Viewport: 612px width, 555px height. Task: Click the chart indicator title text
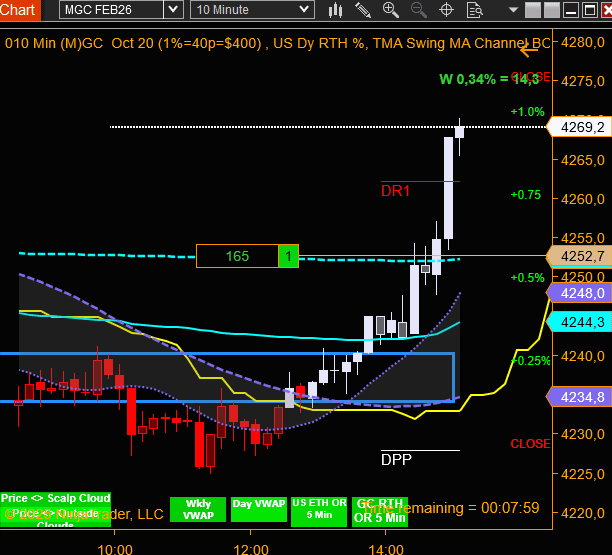[277, 43]
